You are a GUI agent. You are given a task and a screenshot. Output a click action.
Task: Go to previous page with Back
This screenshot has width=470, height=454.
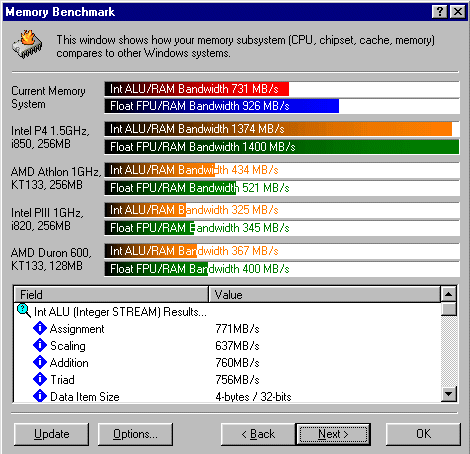point(258,434)
